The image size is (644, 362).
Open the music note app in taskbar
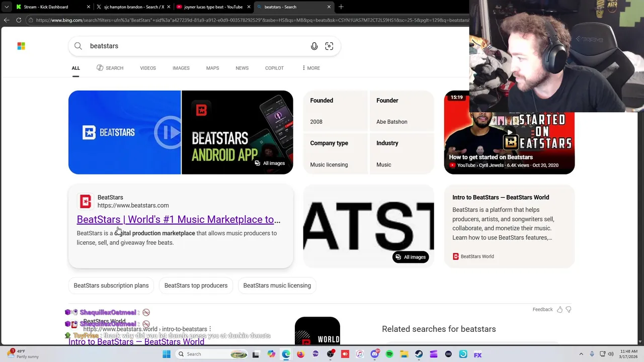(x=360, y=354)
